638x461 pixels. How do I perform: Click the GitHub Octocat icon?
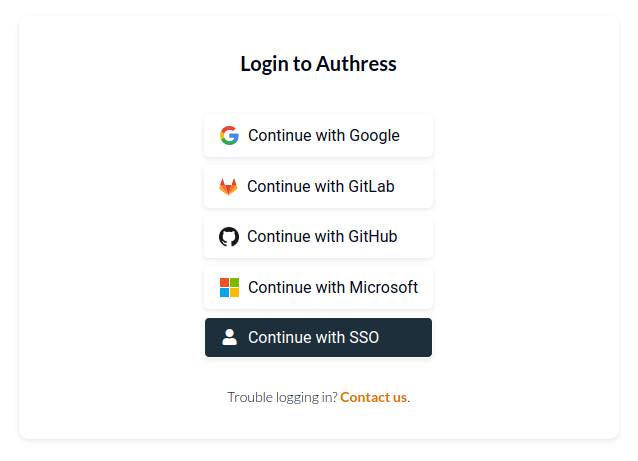tap(229, 237)
